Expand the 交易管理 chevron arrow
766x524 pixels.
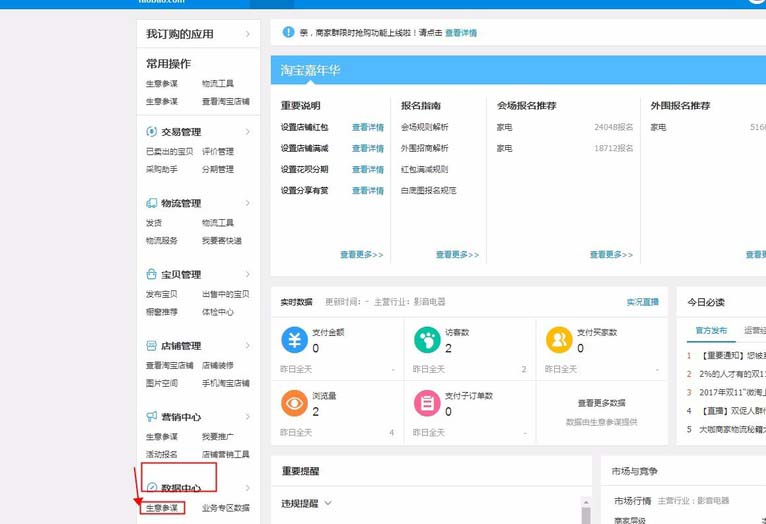(248, 132)
